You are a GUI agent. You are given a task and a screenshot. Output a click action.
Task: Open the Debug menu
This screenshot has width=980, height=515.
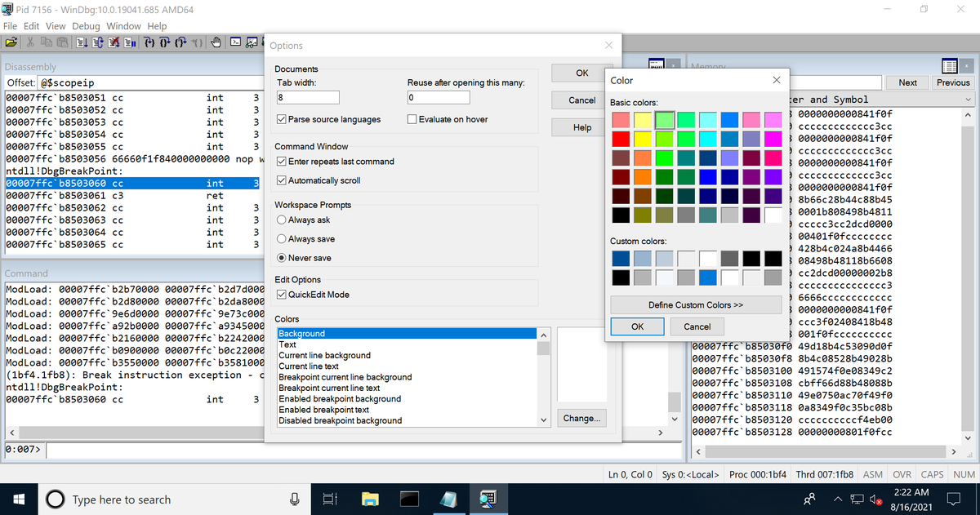pyautogui.click(x=85, y=25)
